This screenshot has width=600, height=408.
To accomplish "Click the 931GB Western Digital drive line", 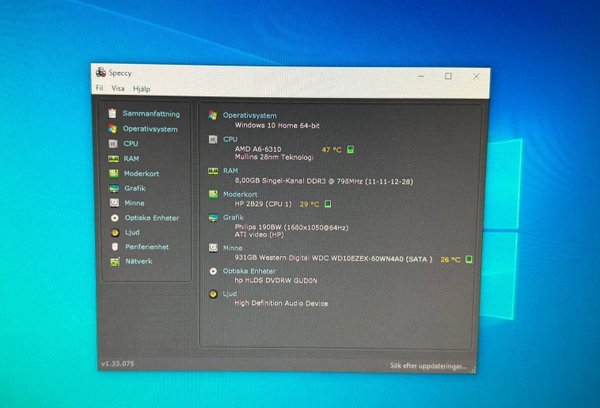I will (x=333, y=258).
